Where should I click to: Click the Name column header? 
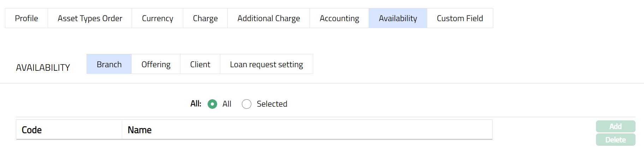139,130
